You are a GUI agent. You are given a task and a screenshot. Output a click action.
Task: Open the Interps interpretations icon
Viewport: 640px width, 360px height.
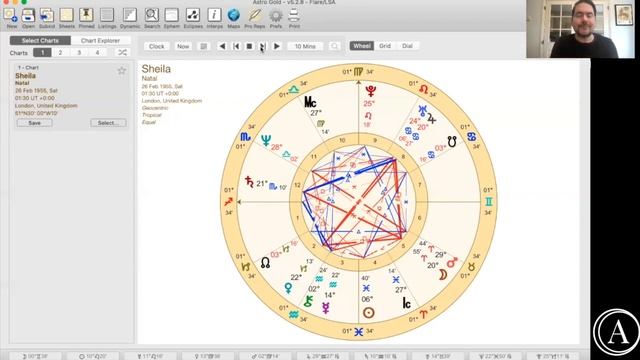(x=214, y=16)
